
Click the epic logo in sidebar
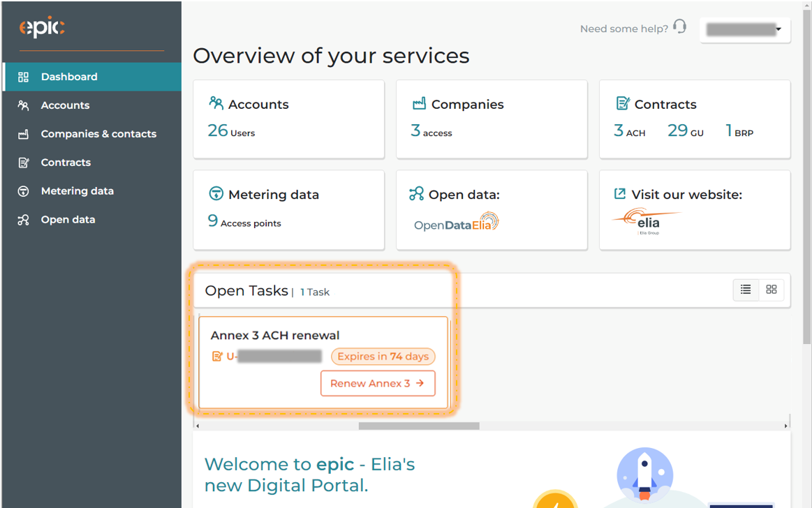pos(42,27)
